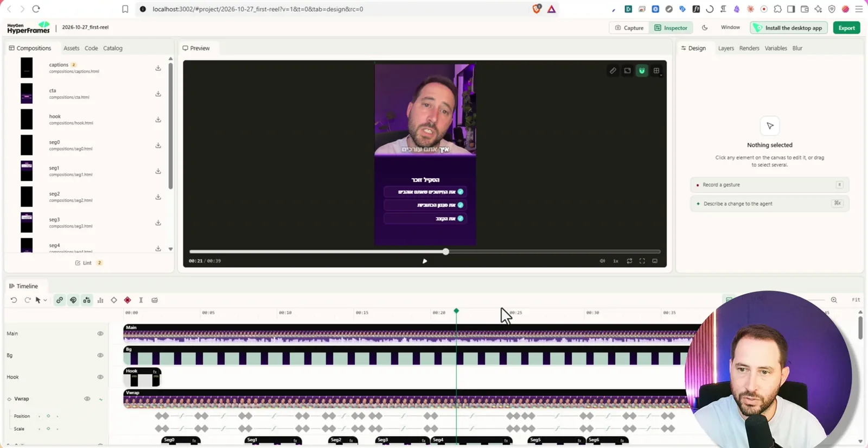The height and width of the screenshot is (448, 868).
Task: Hide the Vwrap track with eye icon
Action: pos(87,399)
